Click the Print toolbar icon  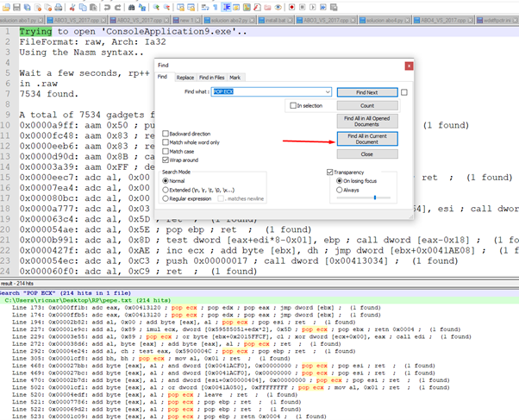(59, 7)
